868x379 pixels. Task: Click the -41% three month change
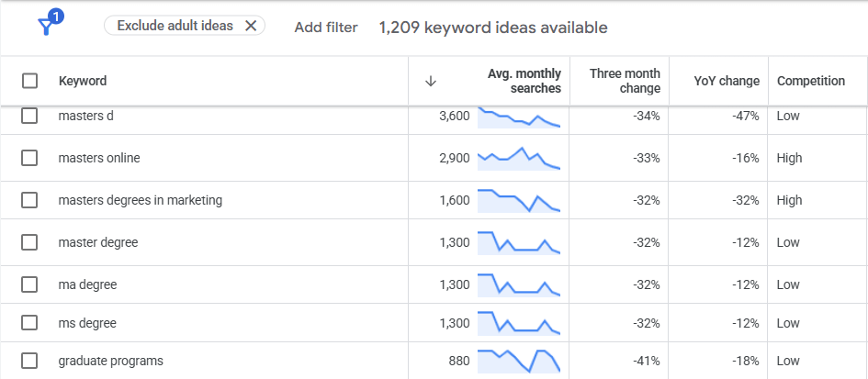[647, 361]
